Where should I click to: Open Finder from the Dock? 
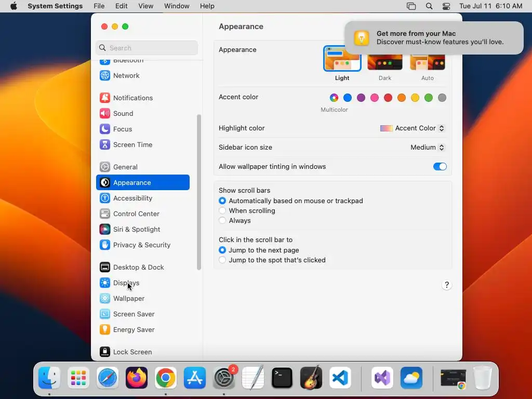tap(49, 378)
